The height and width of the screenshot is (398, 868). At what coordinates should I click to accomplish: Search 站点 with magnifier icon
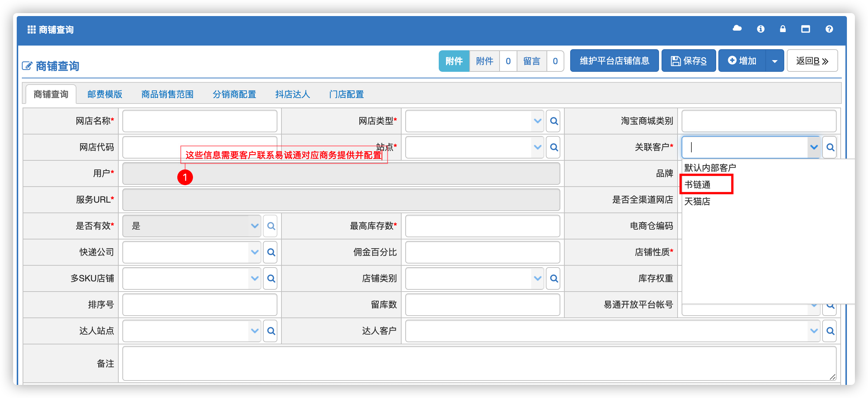pos(554,147)
